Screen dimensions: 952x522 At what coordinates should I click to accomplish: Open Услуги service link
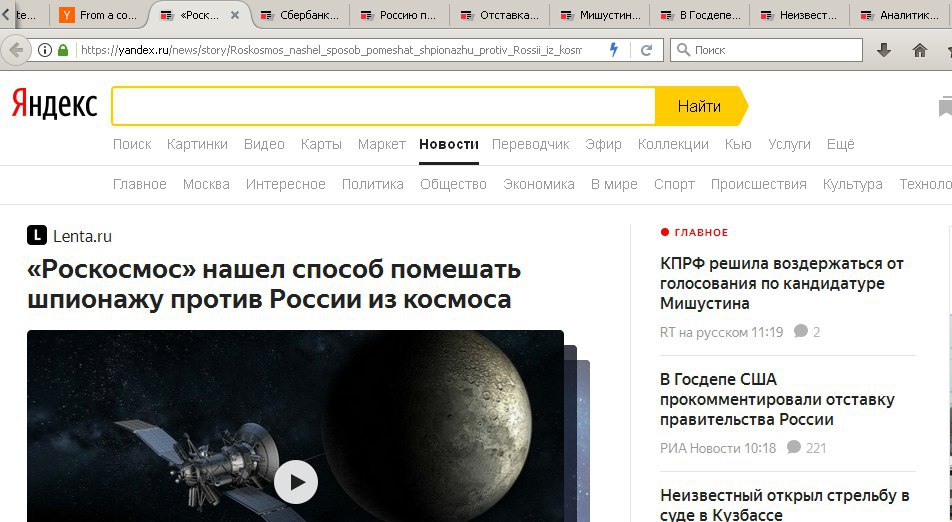(x=789, y=144)
